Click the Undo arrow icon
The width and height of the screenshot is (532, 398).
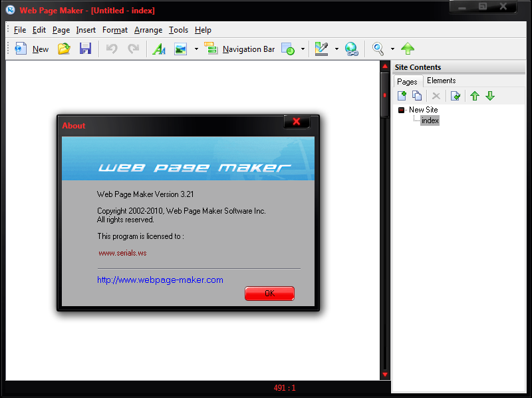coord(112,49)
